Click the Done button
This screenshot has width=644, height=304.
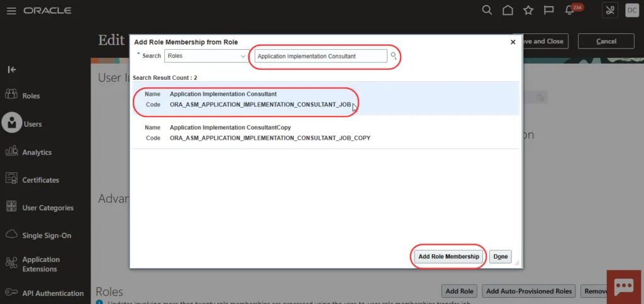pyautogui.click(x=501, y=256)
